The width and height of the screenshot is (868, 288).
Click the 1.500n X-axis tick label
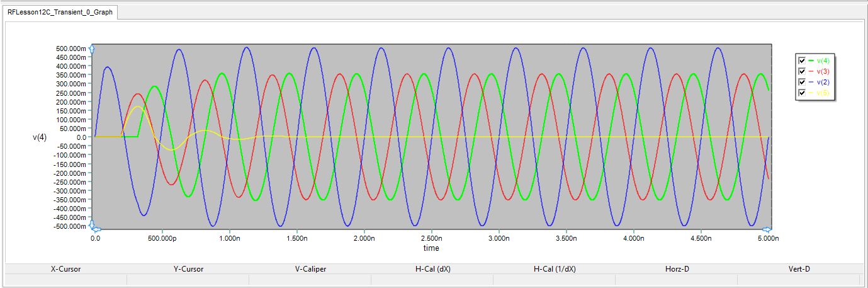pyautogui.click(x=296, y=239)
